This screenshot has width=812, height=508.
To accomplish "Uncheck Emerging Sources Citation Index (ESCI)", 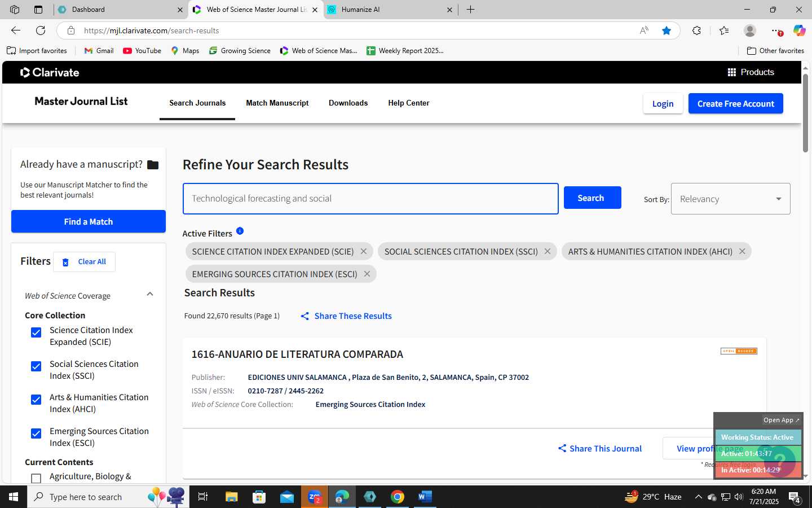I will pos(36,433).
